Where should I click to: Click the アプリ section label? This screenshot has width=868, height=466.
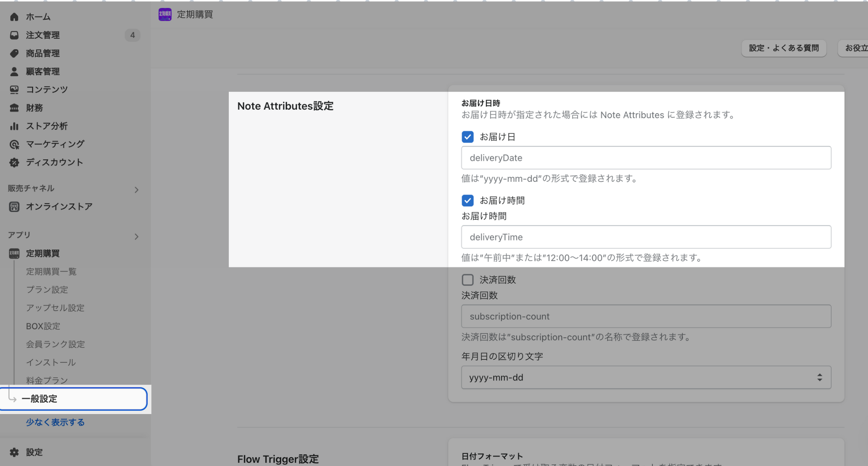pyautogui.click(x=19, y=235)
